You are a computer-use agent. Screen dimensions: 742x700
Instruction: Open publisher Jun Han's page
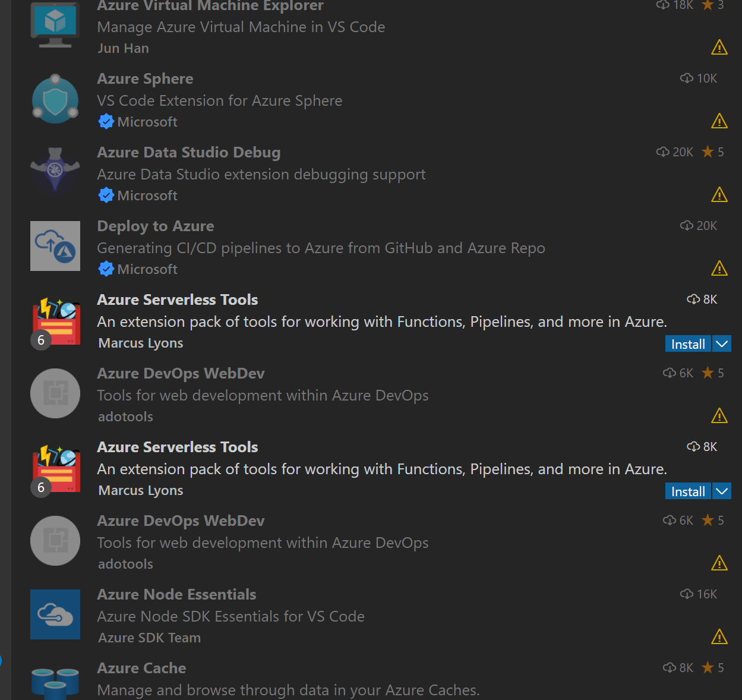click(x=123, y=48)
